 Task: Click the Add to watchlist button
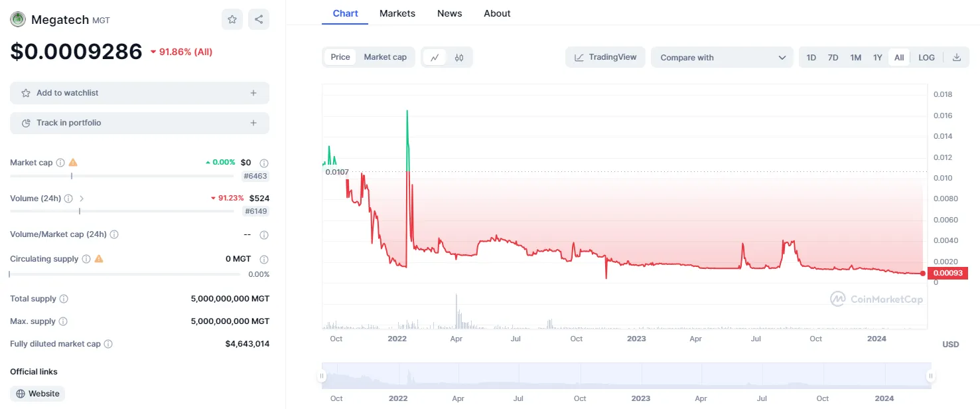pos(139,93)
